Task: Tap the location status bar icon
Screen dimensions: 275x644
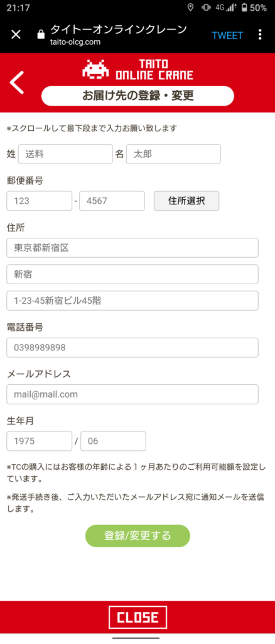Action: pyautogui.click(x=190, y=8)
